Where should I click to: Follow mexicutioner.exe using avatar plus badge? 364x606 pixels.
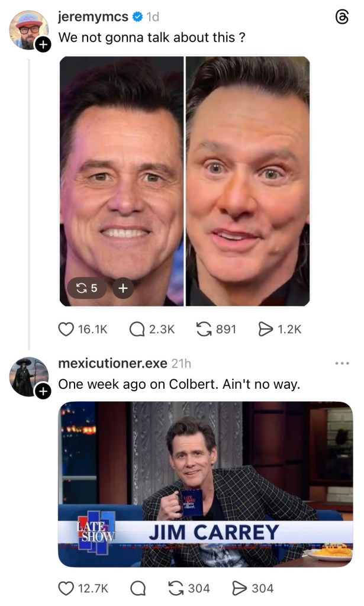click(x=42, y=391)
